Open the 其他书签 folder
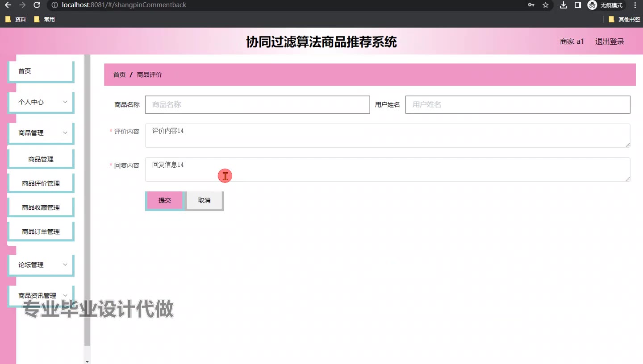Image resolution: width=643 pixels, height=364 pixels. point(624,19)
